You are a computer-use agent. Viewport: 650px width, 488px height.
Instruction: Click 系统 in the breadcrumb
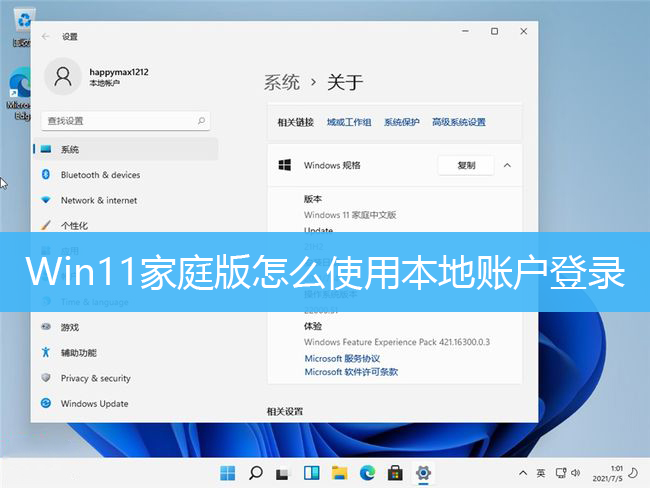(x=282, y=82)
